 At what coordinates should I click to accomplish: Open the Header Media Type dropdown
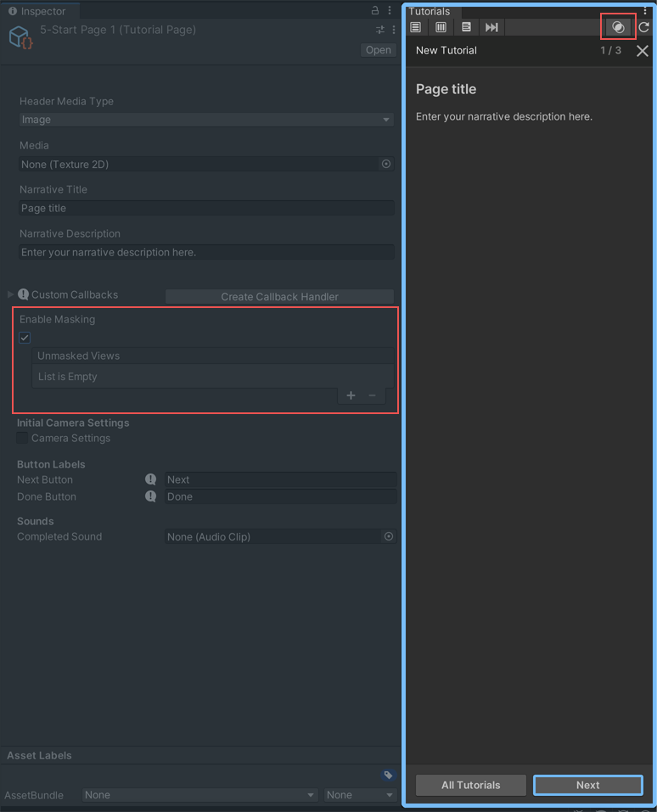(206, 120)
